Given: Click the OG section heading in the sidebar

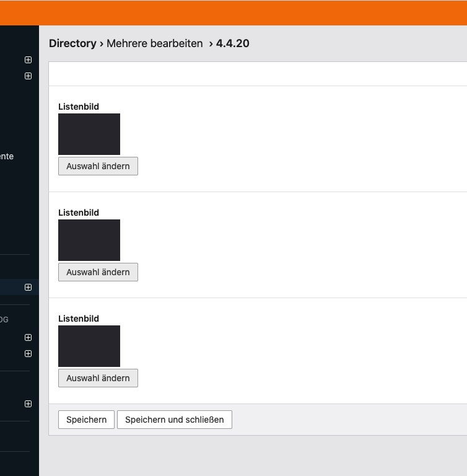Looking at the screenshot, I should pyautogui.click(x=4, y=320).
